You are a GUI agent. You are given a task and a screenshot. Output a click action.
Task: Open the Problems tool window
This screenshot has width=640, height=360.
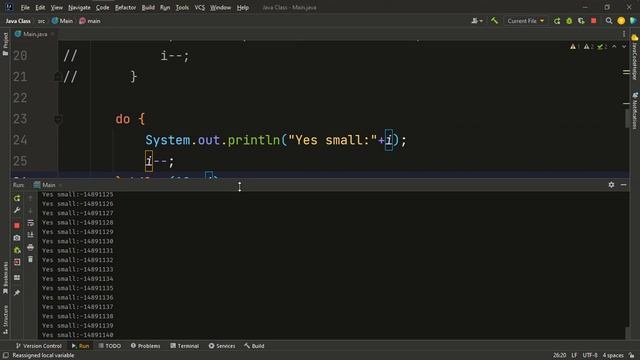145,346
